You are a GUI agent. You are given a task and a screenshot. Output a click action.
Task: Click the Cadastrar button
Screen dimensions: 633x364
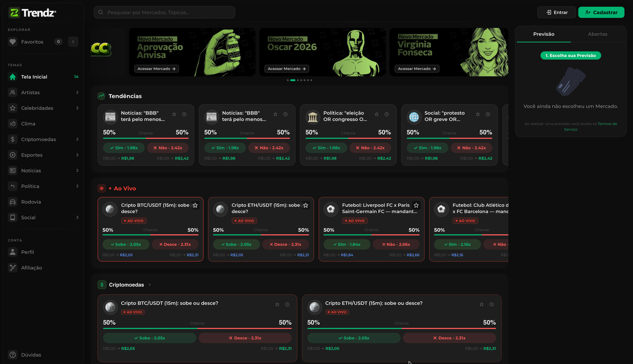tap(601, 13)
